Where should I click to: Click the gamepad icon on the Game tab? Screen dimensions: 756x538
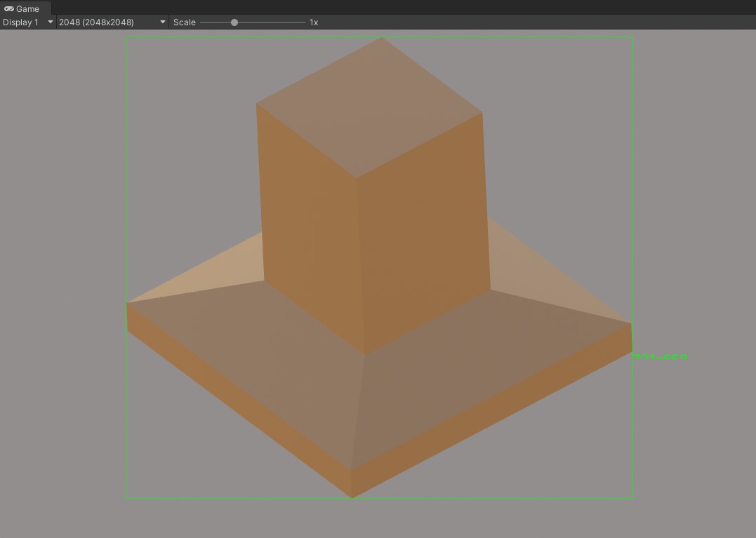tap(9, 8)
